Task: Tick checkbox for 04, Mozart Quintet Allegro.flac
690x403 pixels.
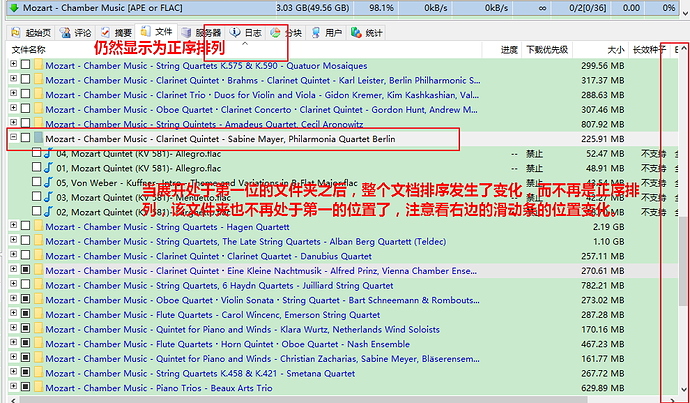Action: click(37, 153)
